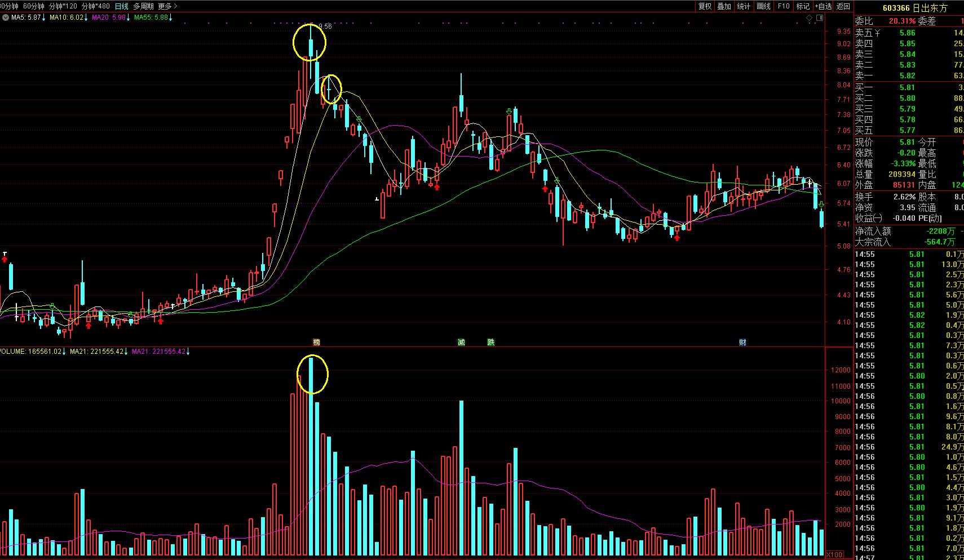The width and height of the screenshot is (964, 560).
Task: Click the 跌 event marker on timeline
Action: (491, 342)
